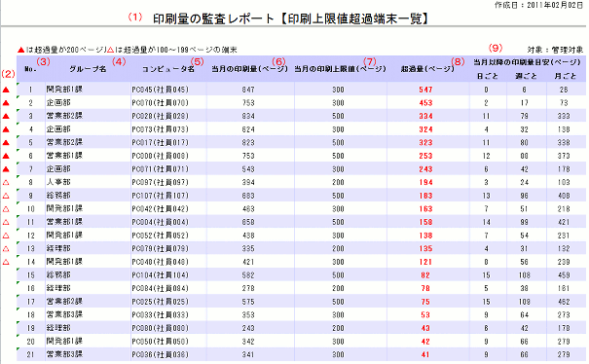Click the 日ごと sub-column header

[487, 76]
